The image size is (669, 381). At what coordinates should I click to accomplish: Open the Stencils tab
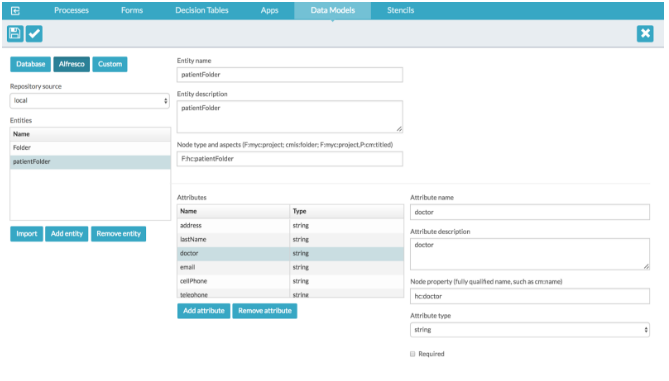pyautogui.click(x=400, y=10)
